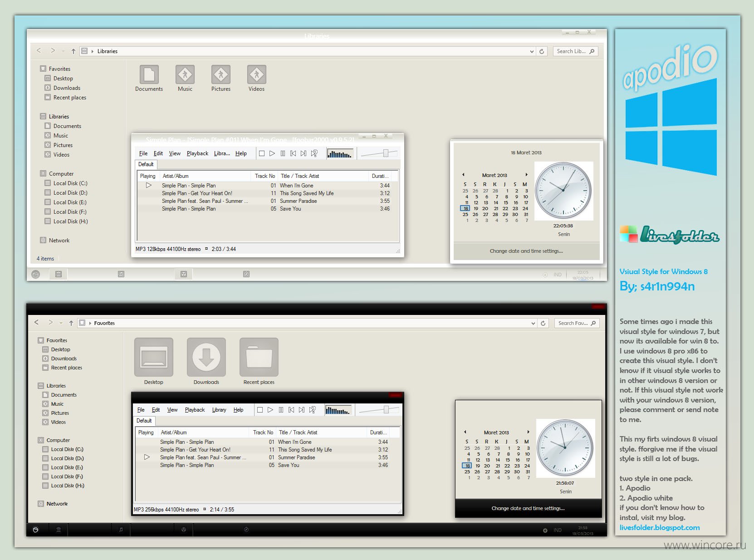
Task: Click Artist/Album column header in top foobar2000
Action: pos(206,176)
